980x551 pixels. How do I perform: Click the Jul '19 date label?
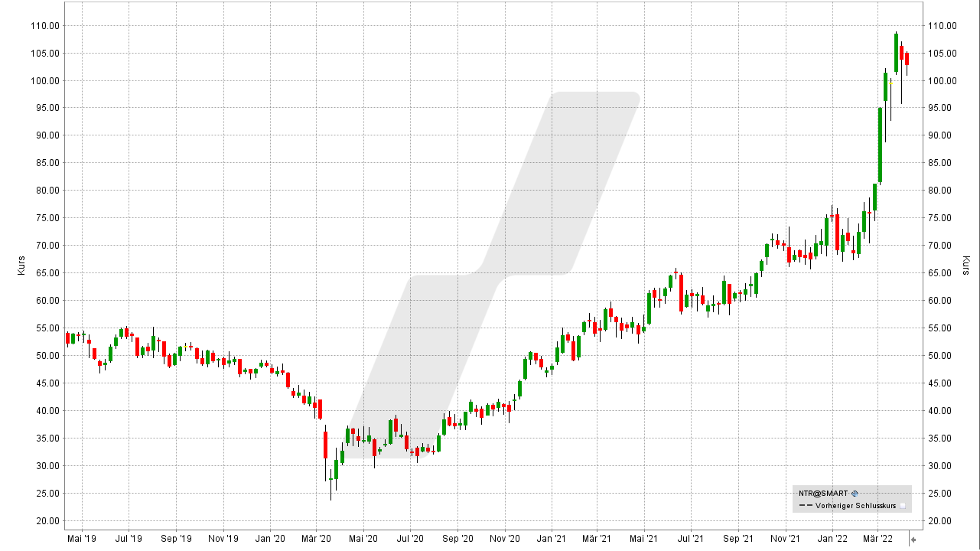point(128,539)
